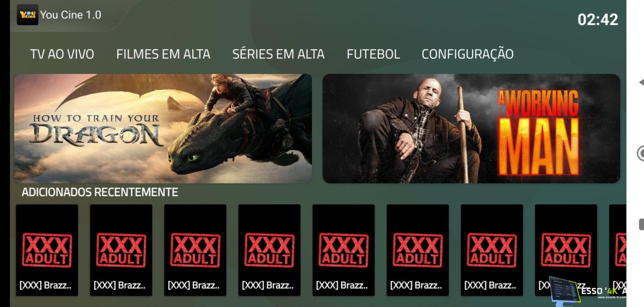
Task: Click the ESSO 4K monitor watermark icon
Action: pyautogui.click(x=565, y=289)
